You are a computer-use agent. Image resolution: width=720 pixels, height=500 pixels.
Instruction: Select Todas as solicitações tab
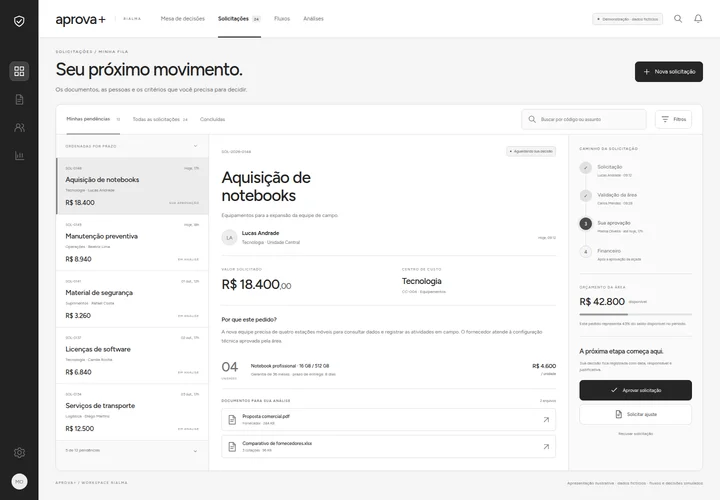(x=160, y=119)
